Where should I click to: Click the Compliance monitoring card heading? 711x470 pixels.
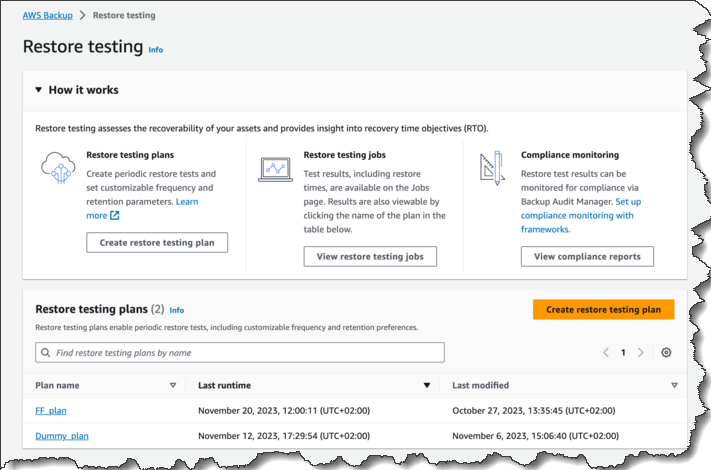(570, 155)
